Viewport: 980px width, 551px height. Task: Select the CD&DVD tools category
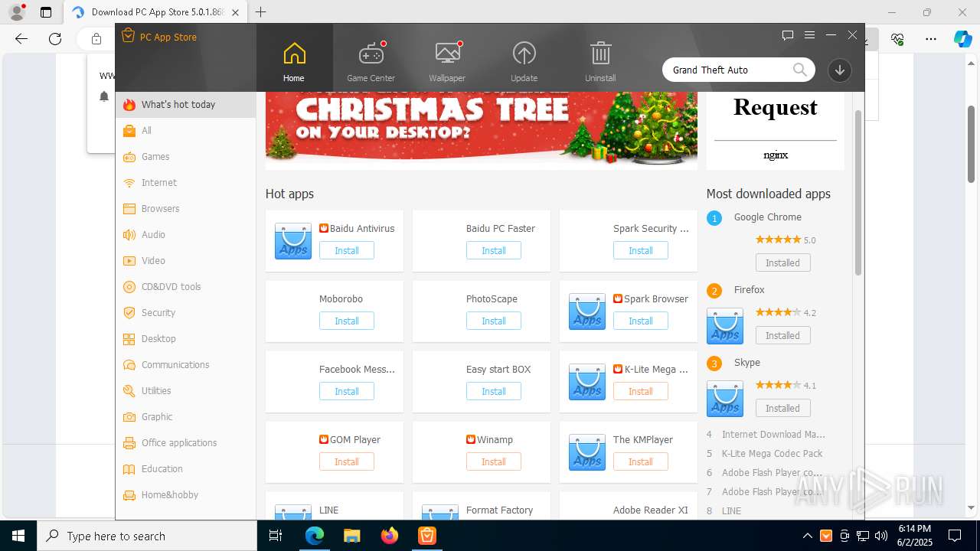pyautogui.click(x=186, y=287)
